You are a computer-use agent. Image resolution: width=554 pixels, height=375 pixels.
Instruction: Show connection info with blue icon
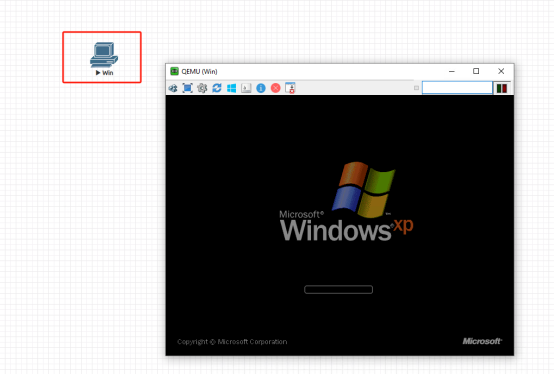[261, 88]
